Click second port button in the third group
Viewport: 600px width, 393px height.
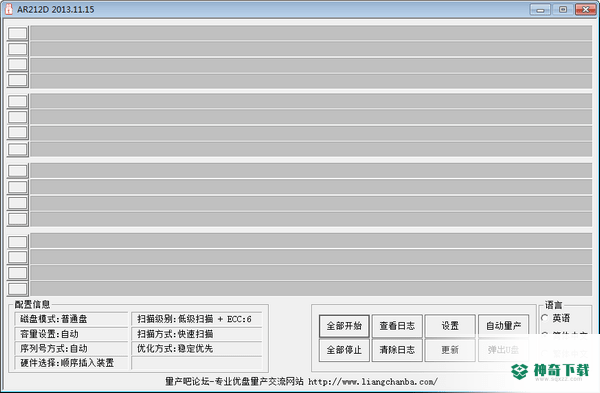18,187
